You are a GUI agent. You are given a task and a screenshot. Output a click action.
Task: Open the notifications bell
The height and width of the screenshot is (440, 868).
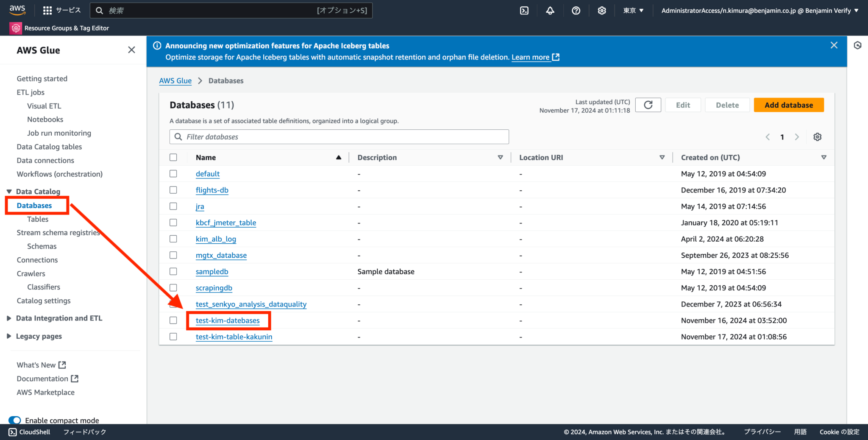click(x=550, y=10)
